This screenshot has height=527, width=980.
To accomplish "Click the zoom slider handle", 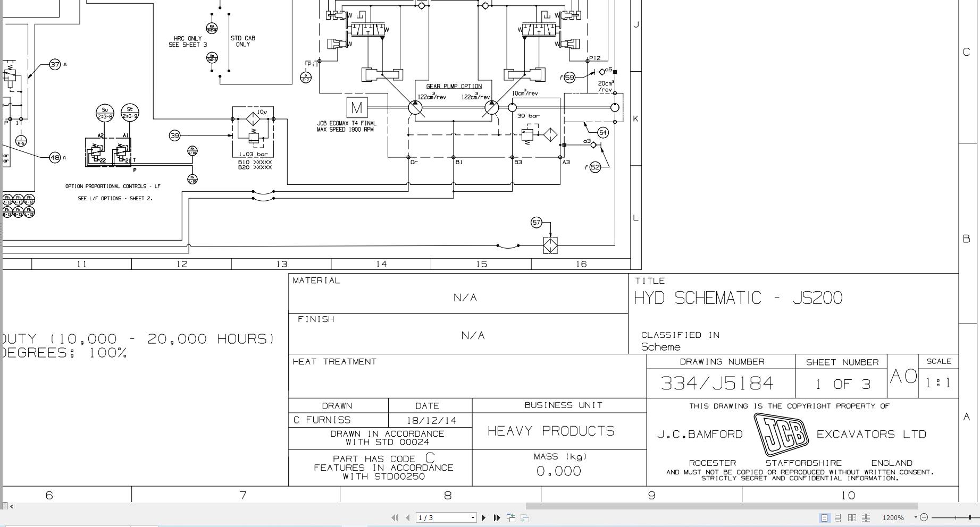I will [x=970, y=517].
